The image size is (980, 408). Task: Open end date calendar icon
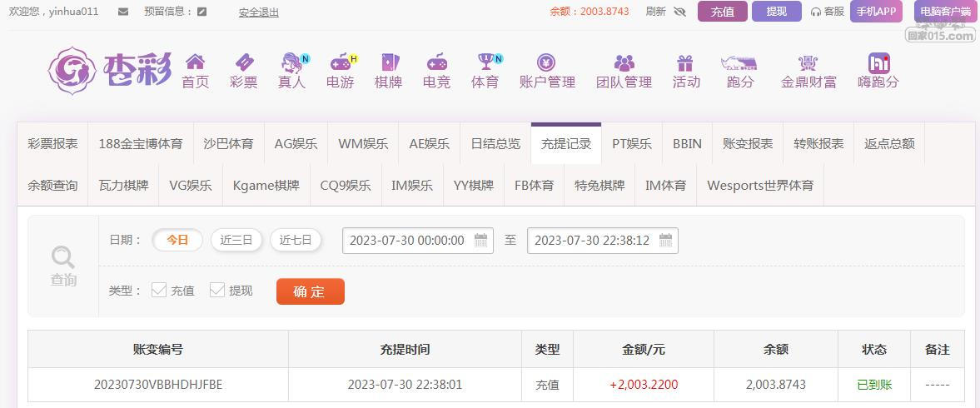pos(665,240)
